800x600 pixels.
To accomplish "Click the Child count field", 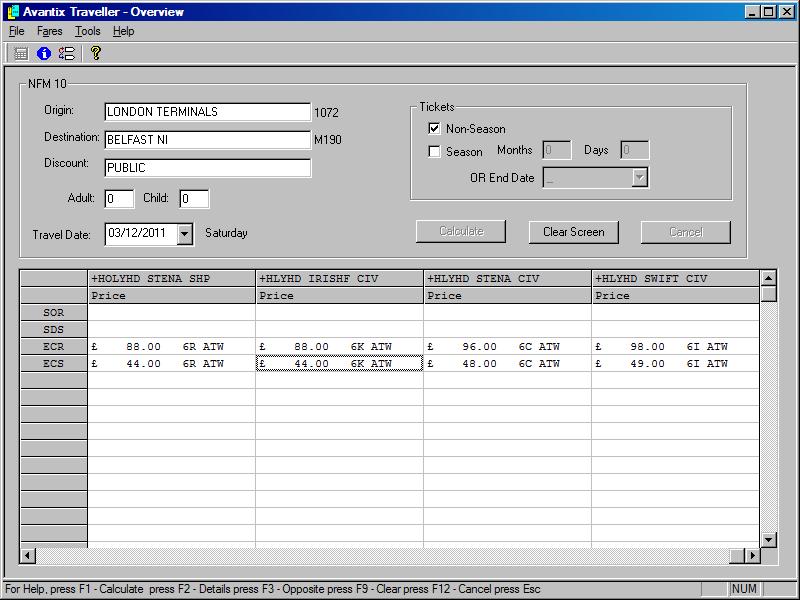I will [x=194, y=198].
